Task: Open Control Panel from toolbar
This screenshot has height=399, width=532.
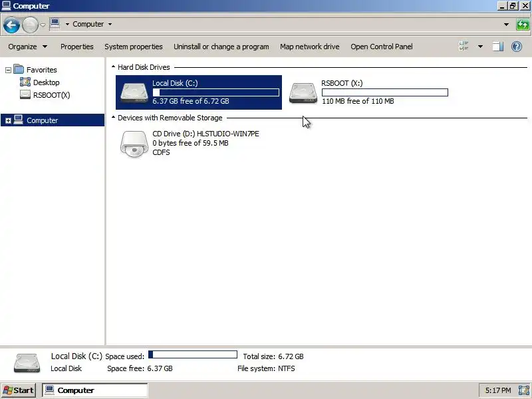Action: pyautogui.click(x=381, y=47)
